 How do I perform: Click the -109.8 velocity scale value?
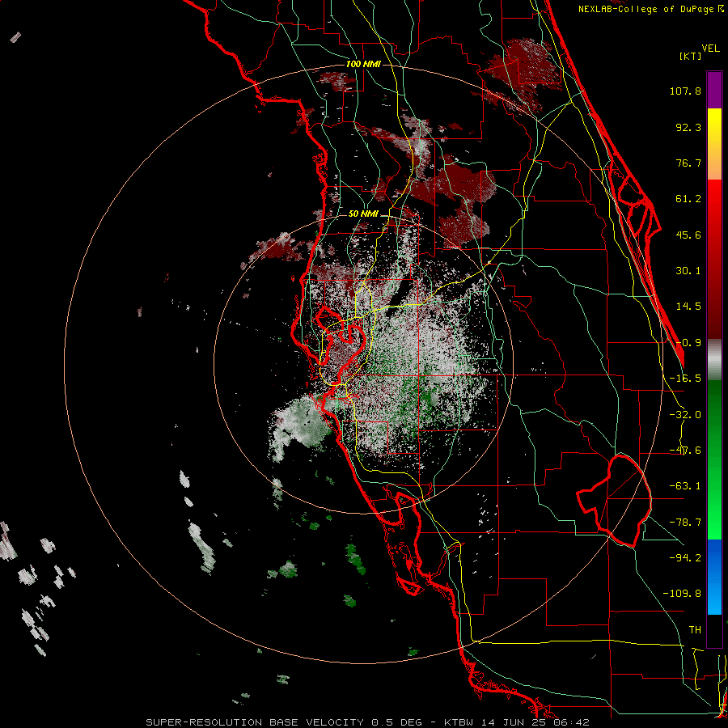tap(682, 594)
